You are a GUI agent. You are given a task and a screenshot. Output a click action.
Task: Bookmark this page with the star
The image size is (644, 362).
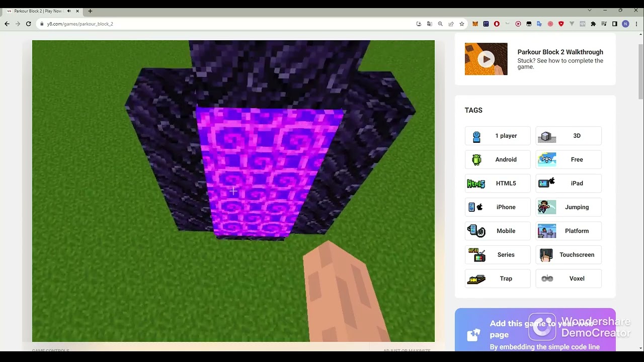[461, 24]
